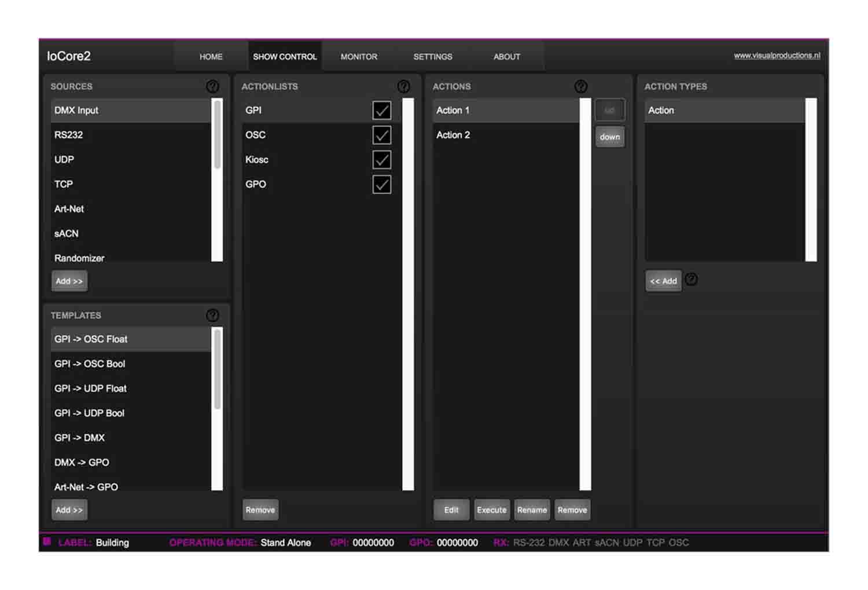The image size is (868, 590).
Task: Select the UDP source
Action: click(x=131, y=160)
